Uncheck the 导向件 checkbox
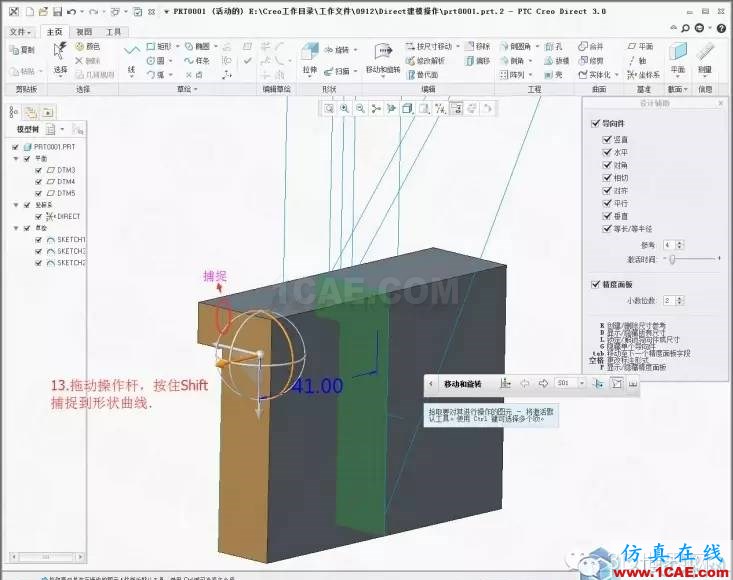 595,123
